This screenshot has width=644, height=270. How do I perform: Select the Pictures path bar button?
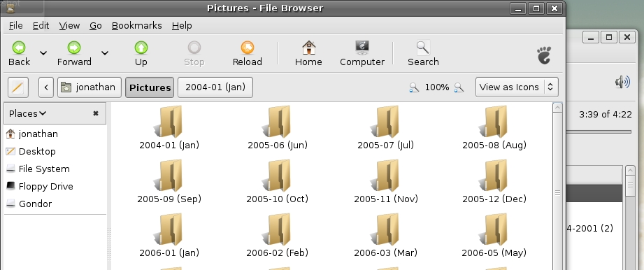tap(150, 87)
